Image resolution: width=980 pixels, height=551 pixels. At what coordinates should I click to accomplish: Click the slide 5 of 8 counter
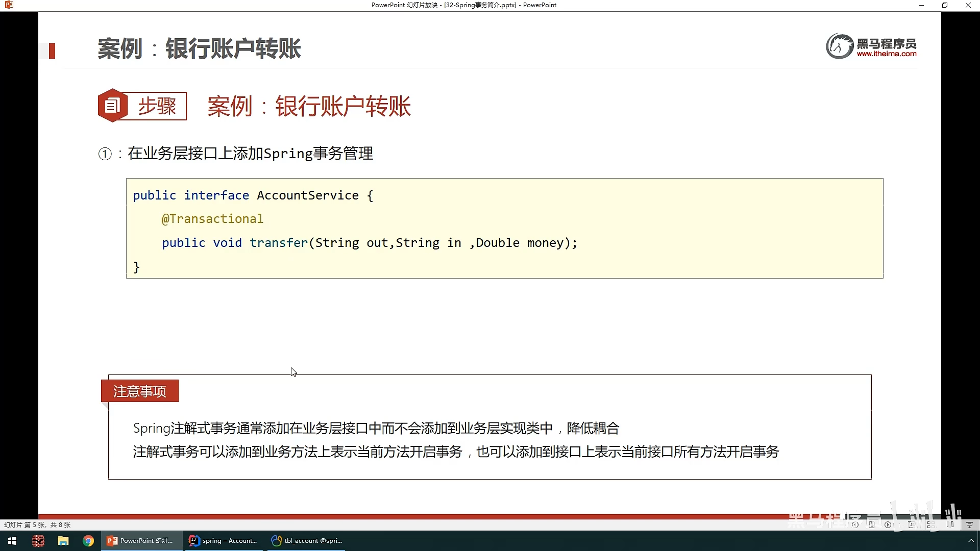pyautogui.click(x=37, y=524)
